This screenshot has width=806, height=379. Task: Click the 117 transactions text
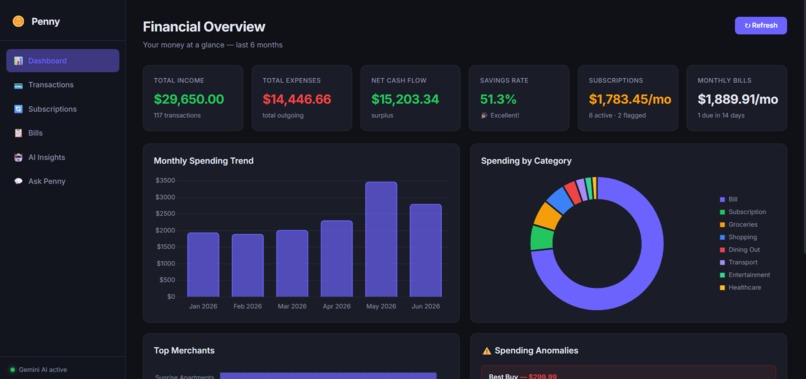177,116
